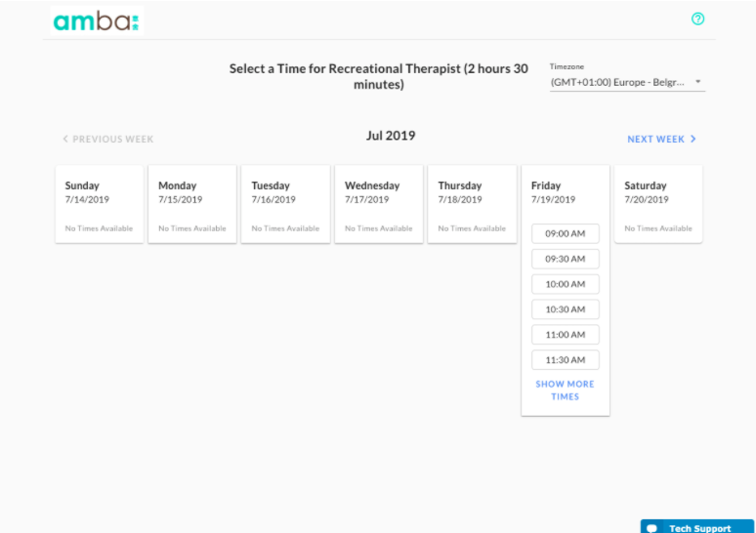This screenshot has width=756, height=533.
Task: Choose the 10:30 AM time slot
Action: pos(566,309)
